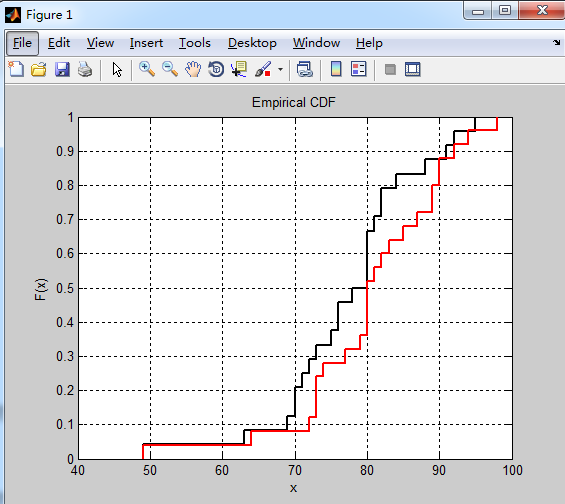Activate the Zoom Out magnifier tool
The height and width of the screenshot is (504, 565).
pos(170,69)
